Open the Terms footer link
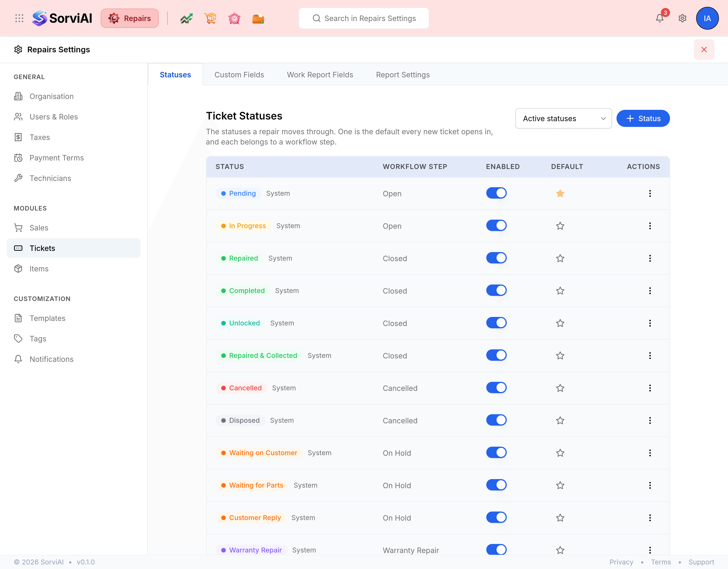The image size is (728, 569). 661,562
